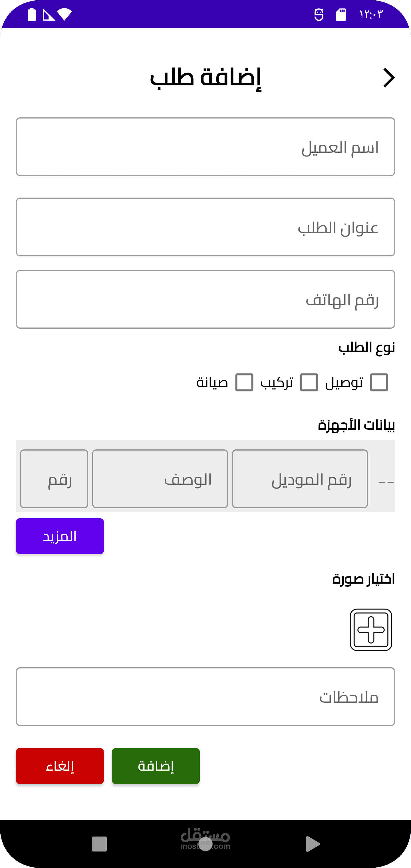411x868 pixels.
Task: Tap the Android home circle button
Action: click(205, 844)
